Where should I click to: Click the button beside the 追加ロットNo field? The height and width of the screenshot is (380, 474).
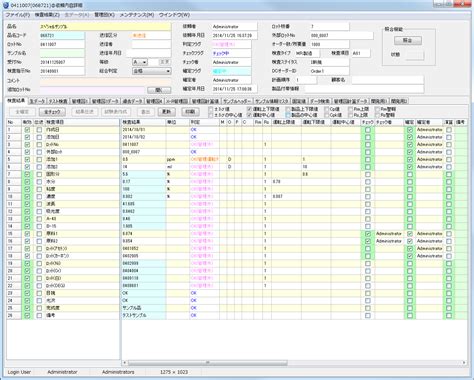point(159,90)
